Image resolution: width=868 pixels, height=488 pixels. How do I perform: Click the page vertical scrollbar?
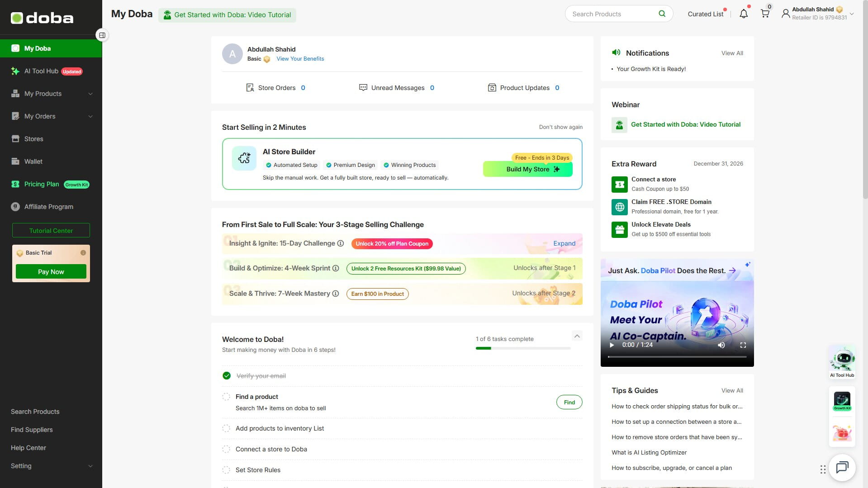click(865, 99)
